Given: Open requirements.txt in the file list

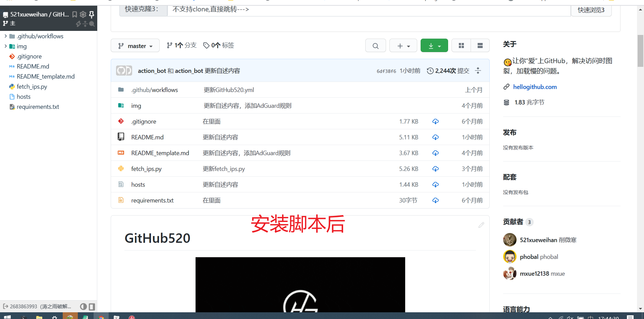Looking at the screenshot, I should click(152, 200).
